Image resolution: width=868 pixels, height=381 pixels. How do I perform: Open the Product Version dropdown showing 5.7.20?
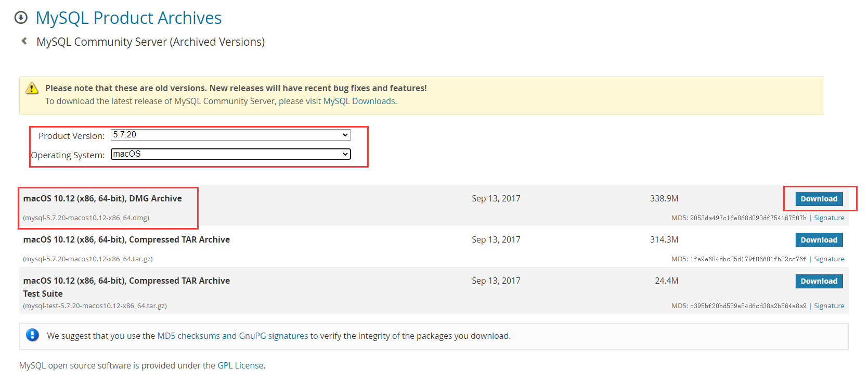230,135
